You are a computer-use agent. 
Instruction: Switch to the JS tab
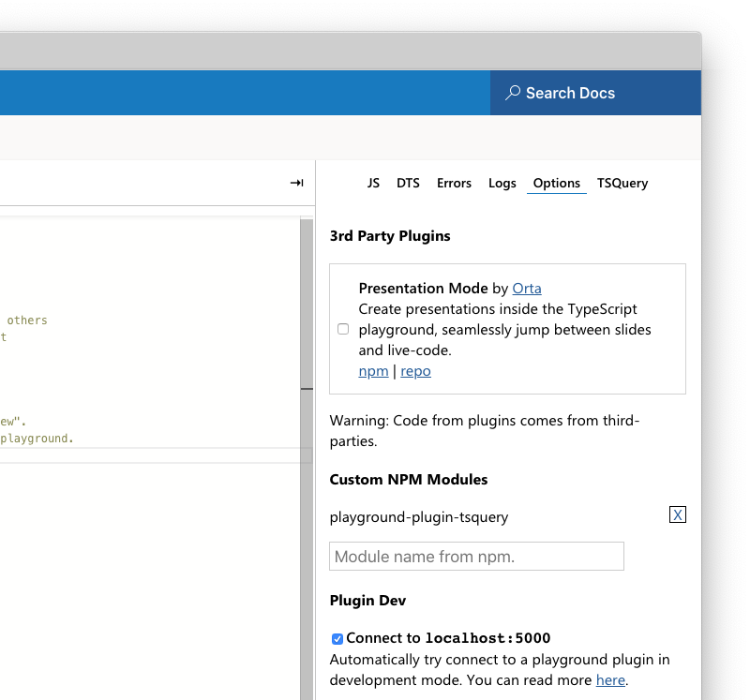373,183
